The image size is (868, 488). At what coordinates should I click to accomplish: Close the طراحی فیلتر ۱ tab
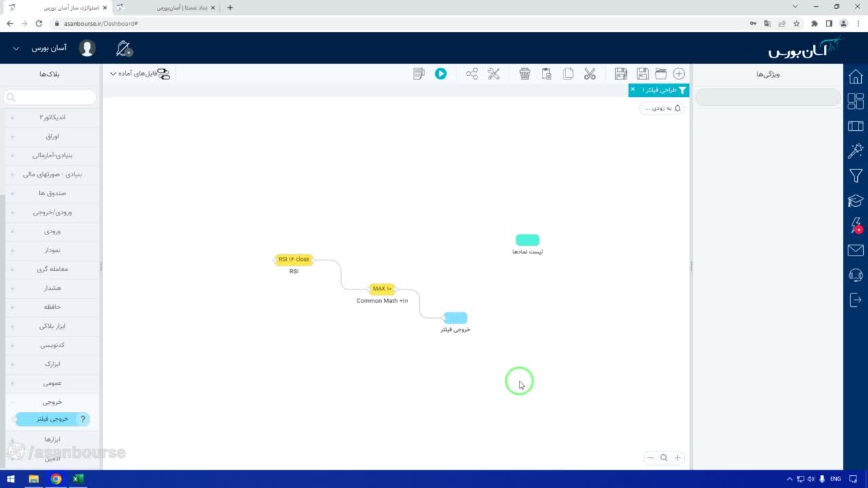click(633, 89)
